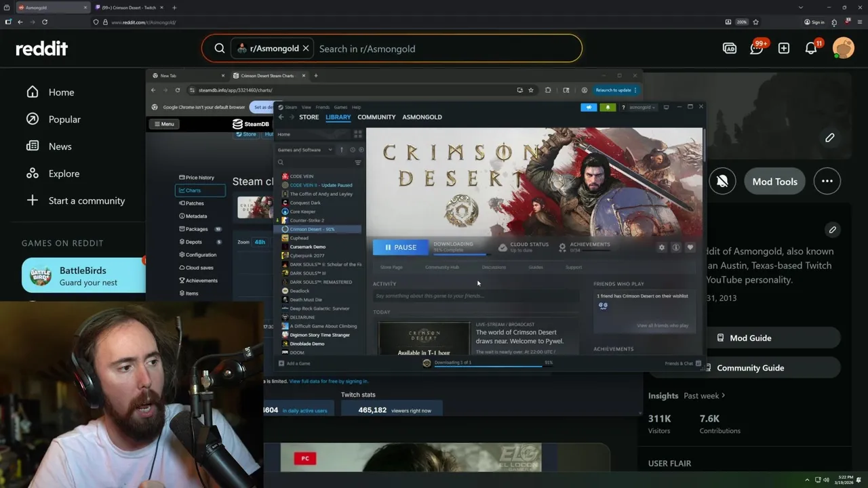Image resolution: width=868 pixels, height=488 pixels.
Task: Toggle Steam library grid collections view
Action: click(358, 134)
